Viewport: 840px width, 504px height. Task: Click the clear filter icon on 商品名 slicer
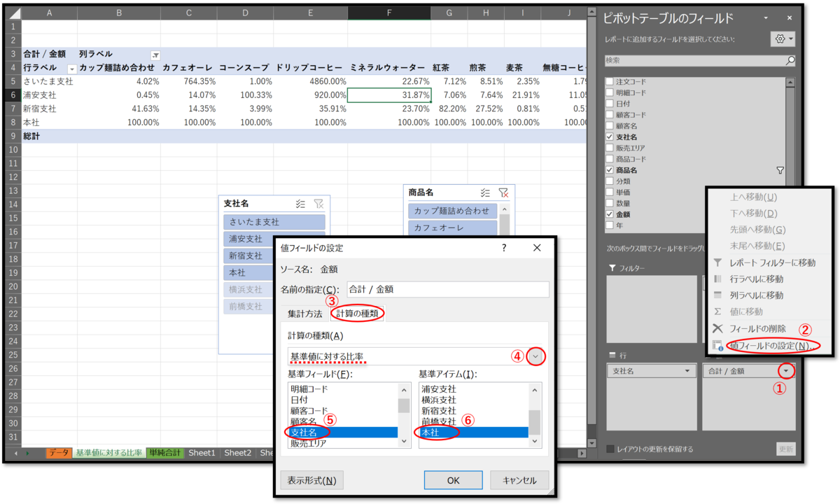click(x=503, y=192)
